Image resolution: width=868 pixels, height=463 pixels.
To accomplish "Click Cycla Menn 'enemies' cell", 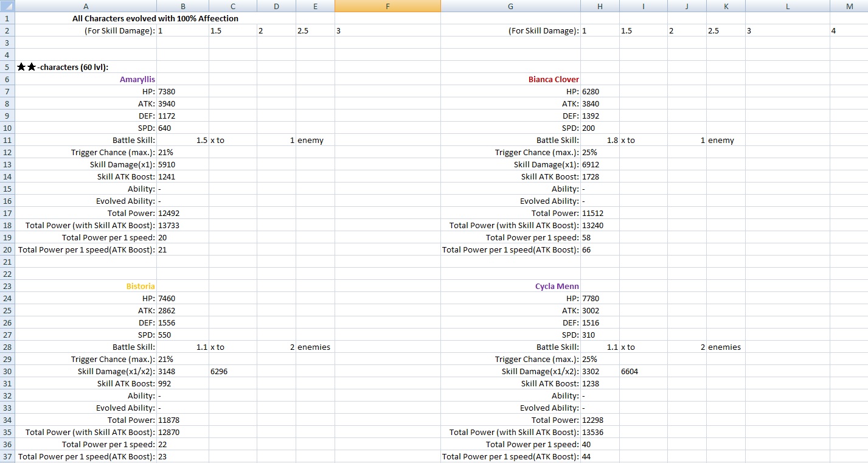I will point(726,347).
